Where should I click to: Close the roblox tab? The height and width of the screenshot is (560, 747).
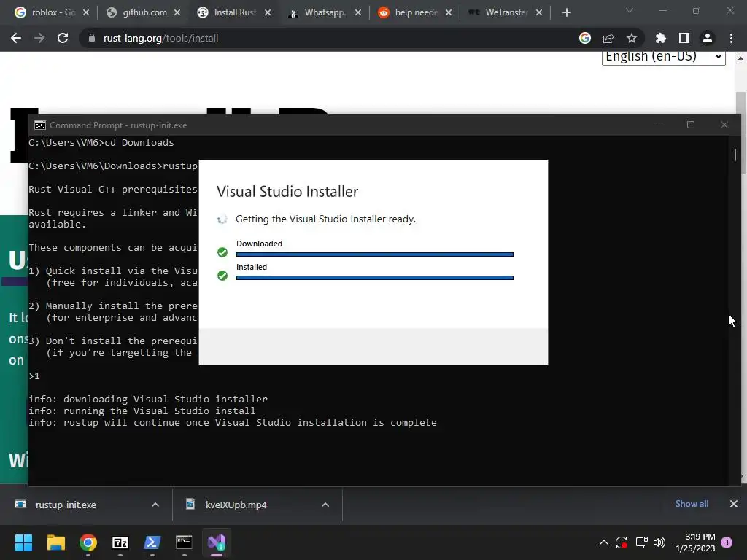pos(86,12)
